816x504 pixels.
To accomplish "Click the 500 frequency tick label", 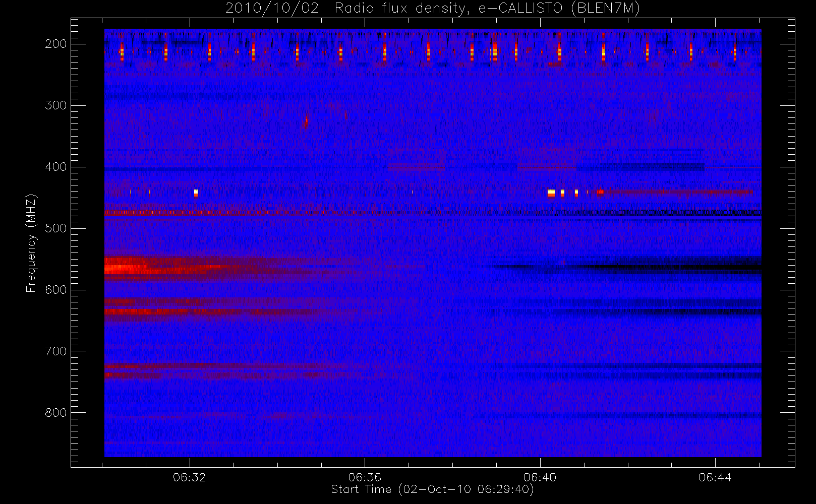I will (56, 228).
